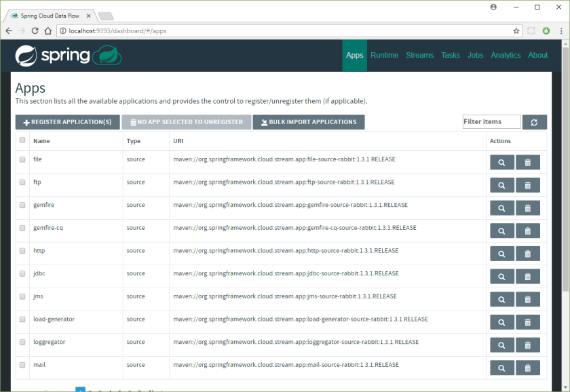Image resolution: width=570 pixels, height=392 pixels.
Task: Toggle the checkbox next to jms
Action: pos(22,296)
